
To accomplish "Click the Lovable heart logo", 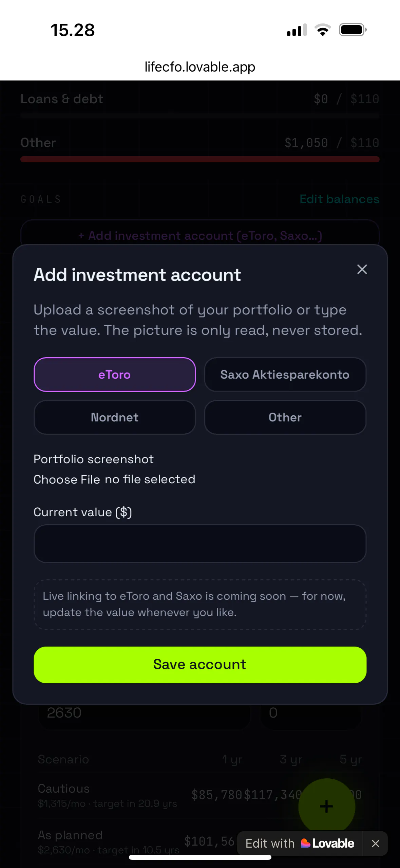I will point(305,843).
